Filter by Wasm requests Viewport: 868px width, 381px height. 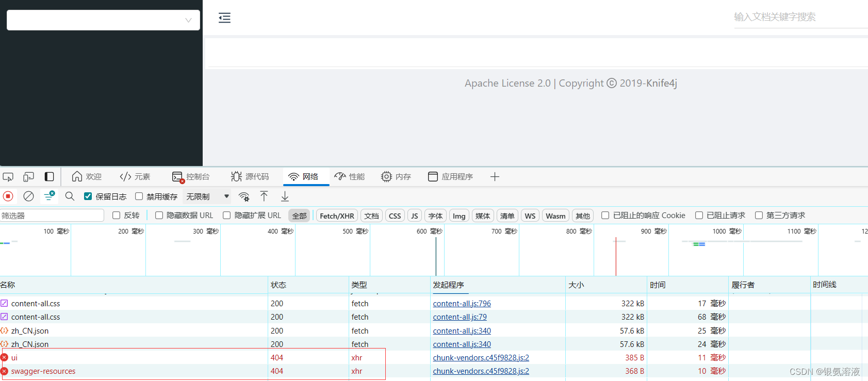click(556, 216)
